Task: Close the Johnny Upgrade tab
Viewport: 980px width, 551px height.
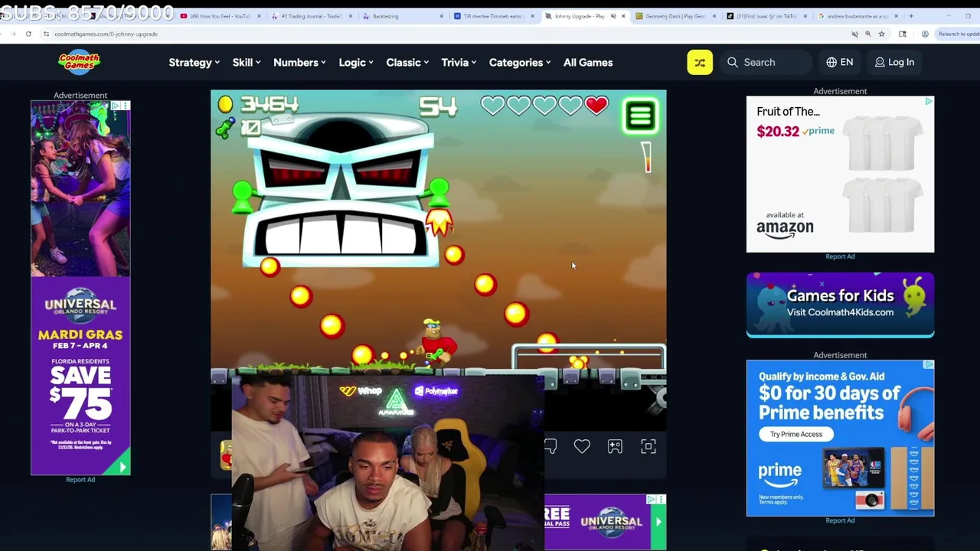Action: tap(623, 16)
